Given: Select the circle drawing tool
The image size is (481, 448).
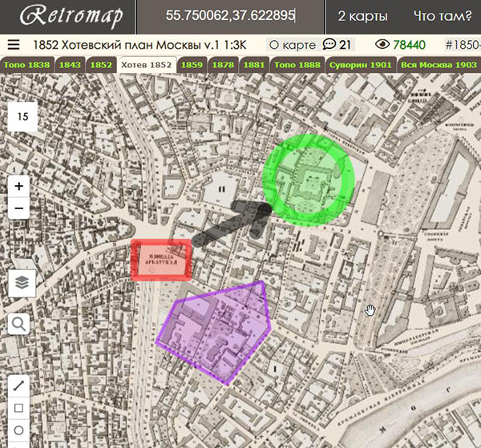Looking at the screenshot, I should 19,430.
